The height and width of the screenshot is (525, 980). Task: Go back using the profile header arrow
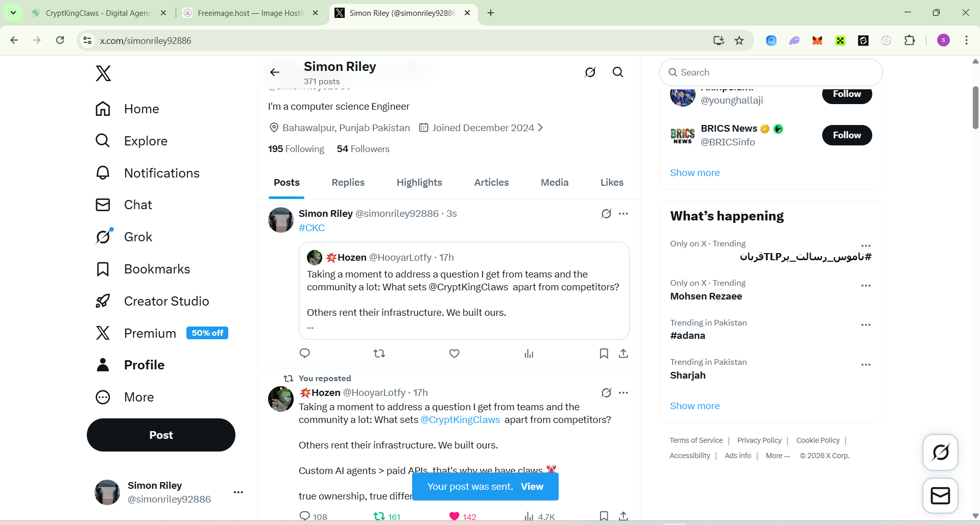point(275,72)
